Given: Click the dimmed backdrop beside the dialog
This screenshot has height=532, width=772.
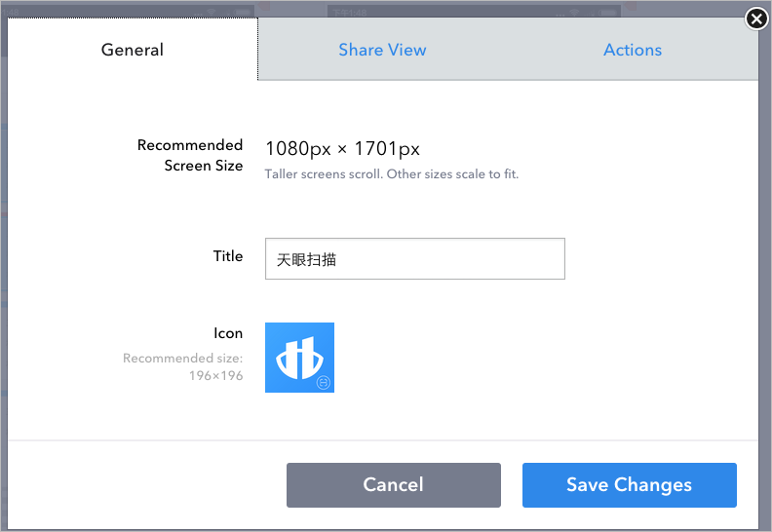Looking at the screenshot, I should pos(765,292).
